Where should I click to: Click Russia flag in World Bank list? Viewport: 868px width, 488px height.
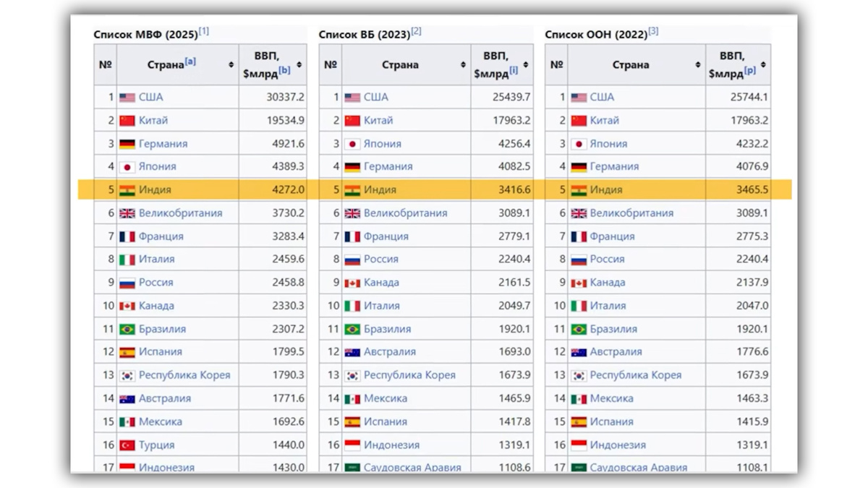(x=352, y=259)
